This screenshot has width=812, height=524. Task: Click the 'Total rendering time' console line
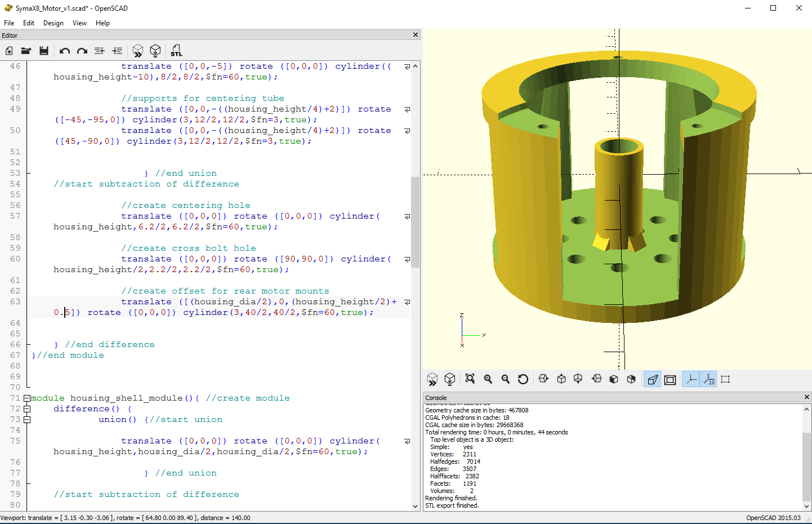tap(496, 432)
